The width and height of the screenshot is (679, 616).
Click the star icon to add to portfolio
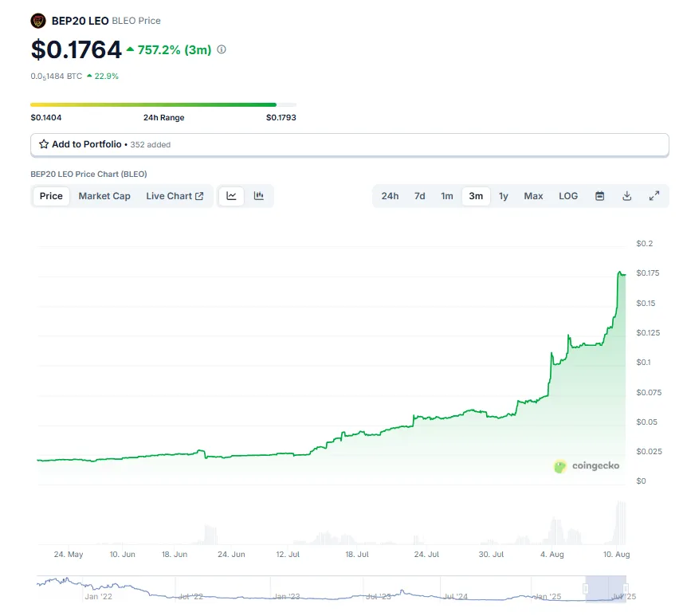pos(44,144)
